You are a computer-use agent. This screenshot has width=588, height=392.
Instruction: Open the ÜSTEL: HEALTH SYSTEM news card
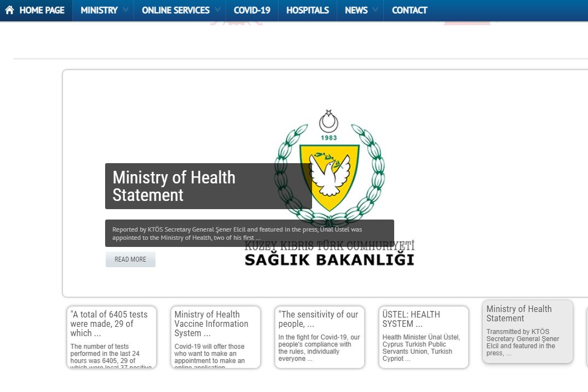(424, 337)
